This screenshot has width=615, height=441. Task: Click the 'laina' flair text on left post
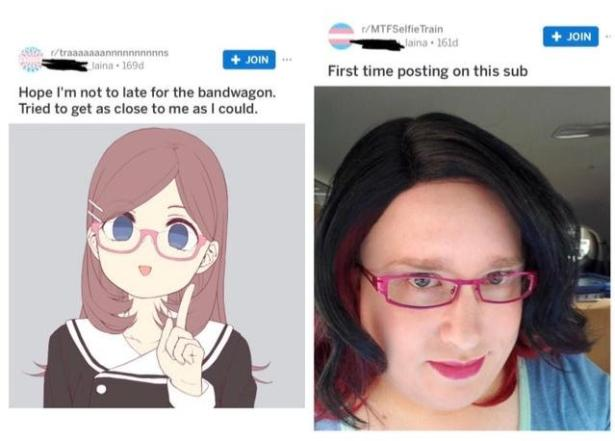[103, 66]
